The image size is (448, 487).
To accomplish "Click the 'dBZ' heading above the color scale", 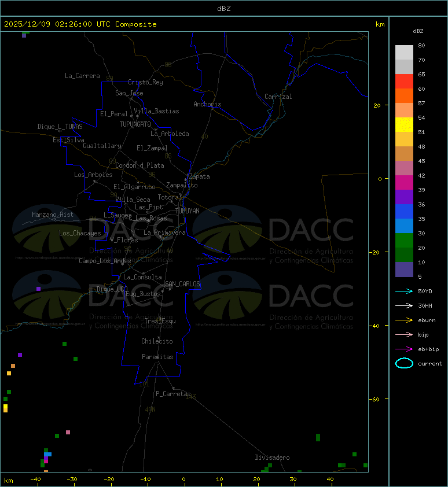I will [x=418, y=31].
